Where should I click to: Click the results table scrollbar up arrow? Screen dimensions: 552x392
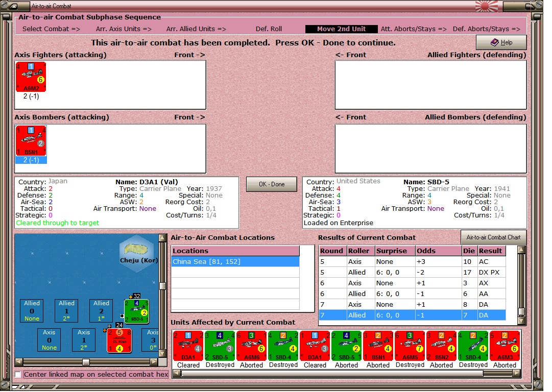pyautogui.click(x=521, y=250)
